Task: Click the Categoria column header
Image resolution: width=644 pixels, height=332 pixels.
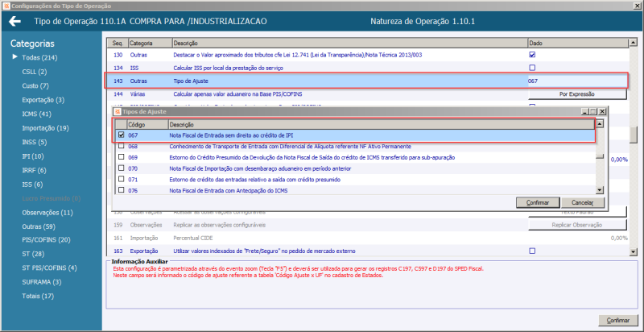Action: (x=150, y=43)
